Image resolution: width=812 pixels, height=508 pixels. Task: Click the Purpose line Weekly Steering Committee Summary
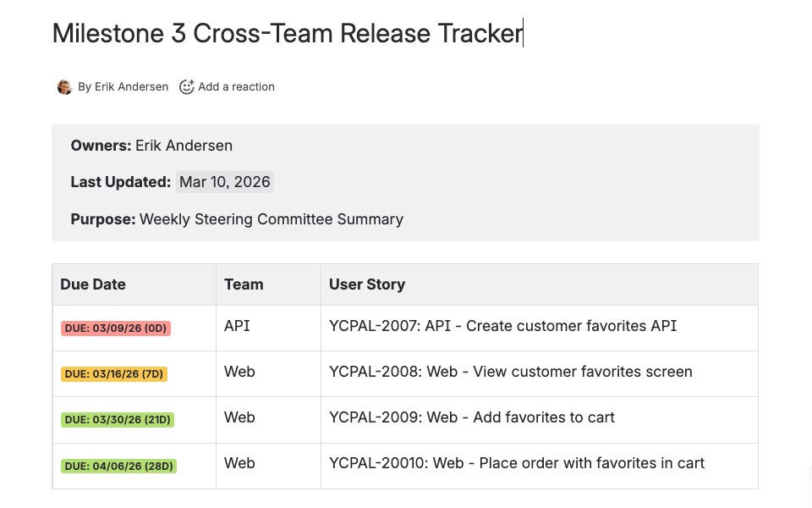[x=237, y=219]
